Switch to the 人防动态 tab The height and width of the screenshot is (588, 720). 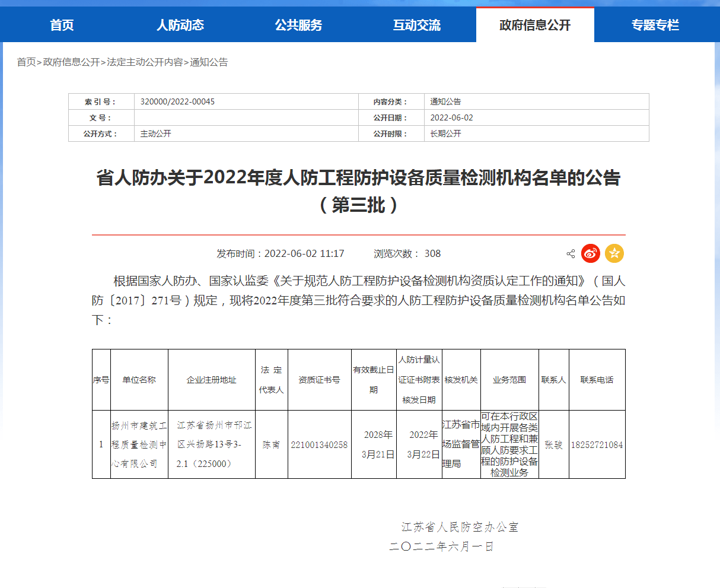[x=180, y=25]
